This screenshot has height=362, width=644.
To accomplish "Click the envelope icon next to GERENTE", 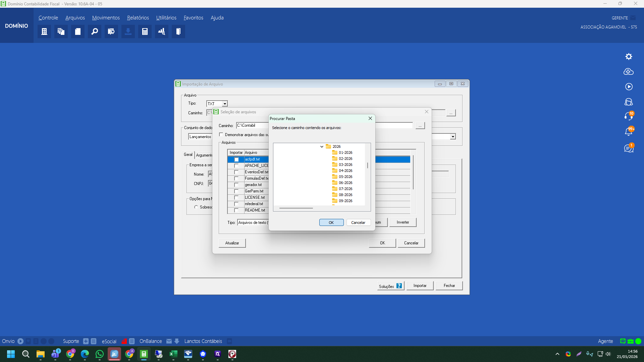I will (633, 18).
